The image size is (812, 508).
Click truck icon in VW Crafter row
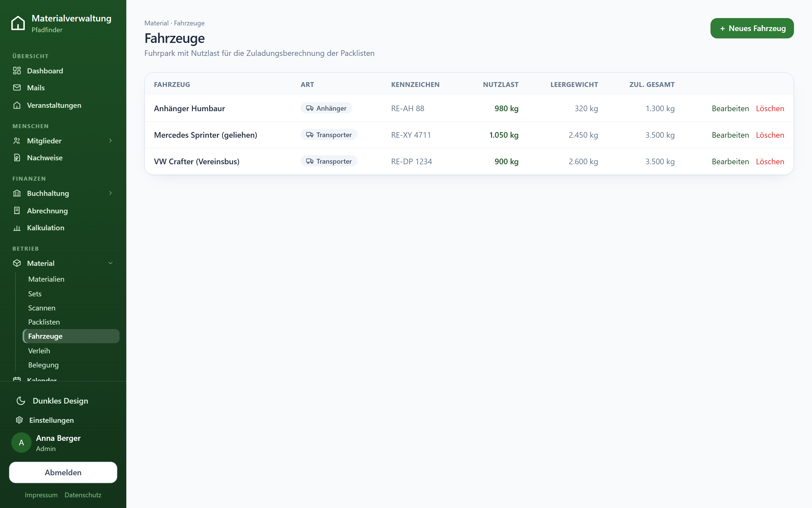click(x=310, y=161)
